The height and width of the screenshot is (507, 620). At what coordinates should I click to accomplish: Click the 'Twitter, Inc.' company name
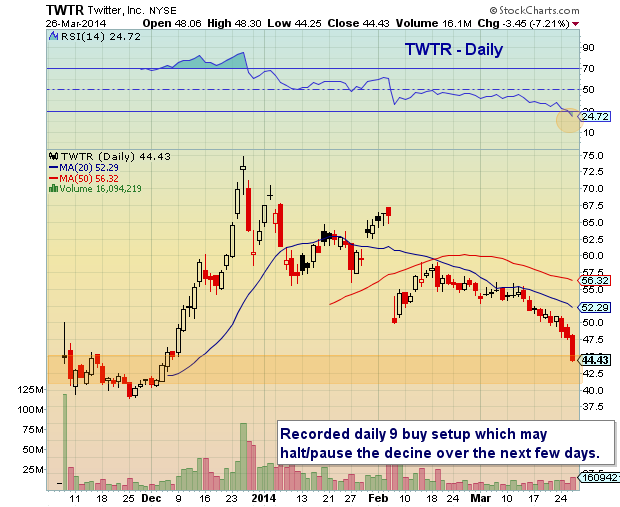pyautogui.click(x=116, y=10)
